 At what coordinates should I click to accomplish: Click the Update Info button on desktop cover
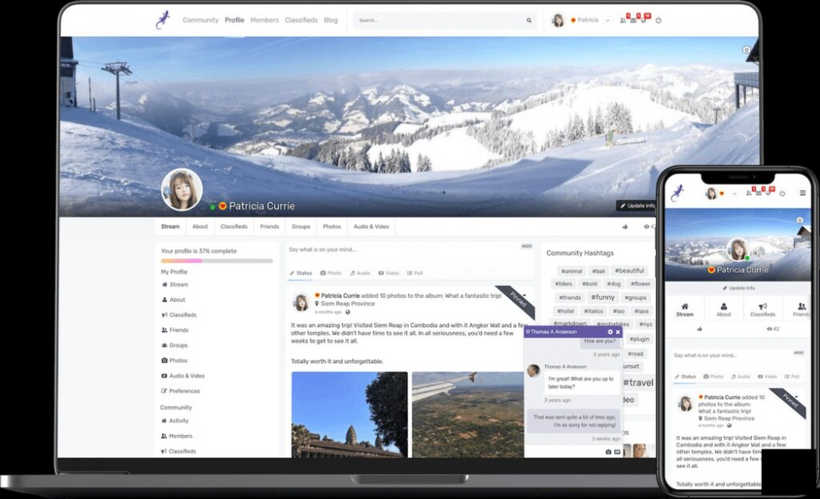click(x=637, y=206)
